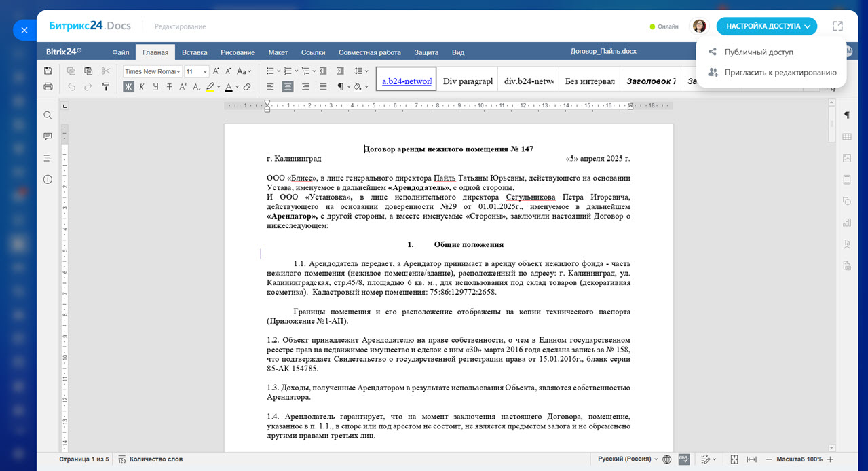Image resolution: width=868 pixels, height=471 pixels.
Task: Toggle italic formatting (К)
Action: (142, 86)
